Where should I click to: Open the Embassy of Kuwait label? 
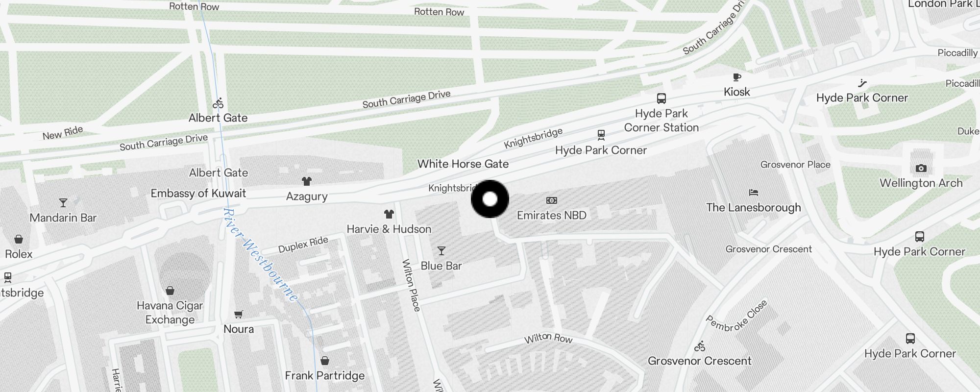198,193
